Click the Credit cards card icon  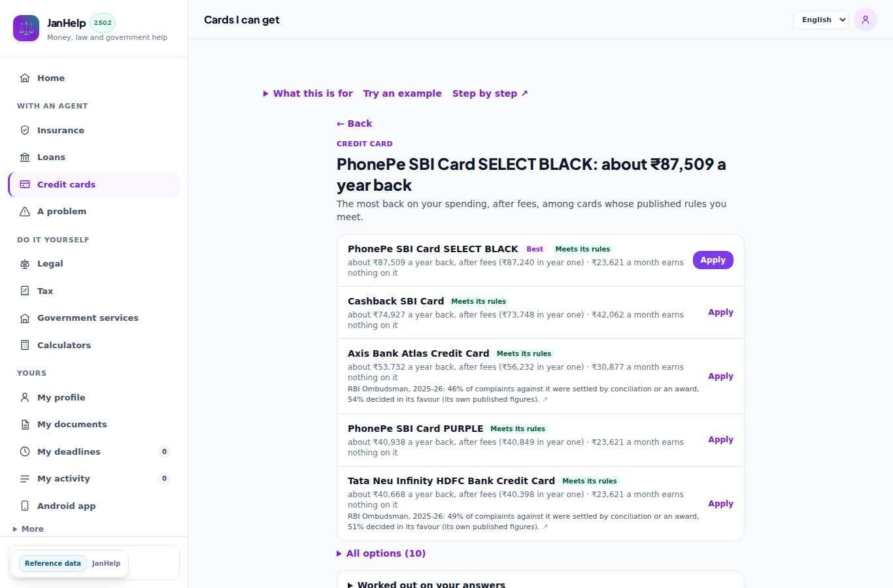25,184
